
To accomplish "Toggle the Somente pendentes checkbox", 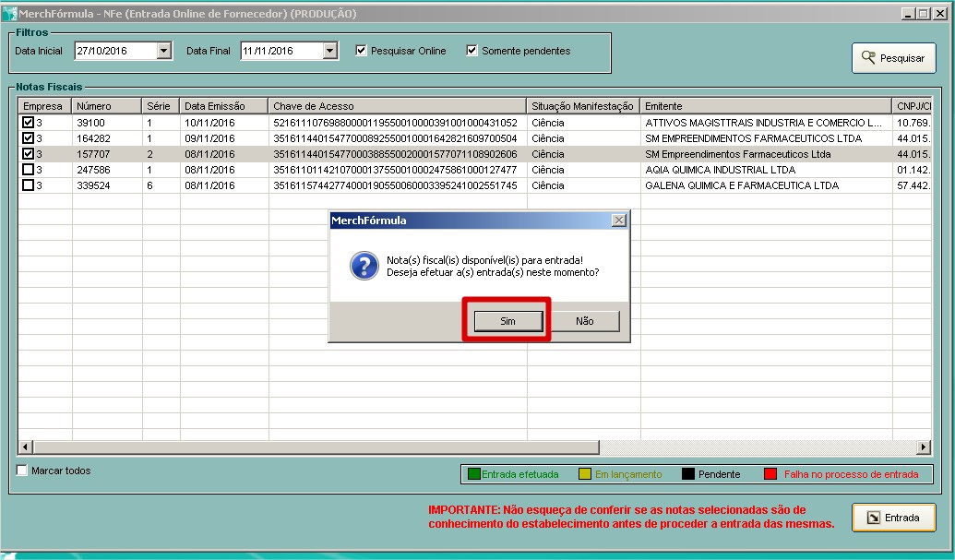I will coord(472,51).
